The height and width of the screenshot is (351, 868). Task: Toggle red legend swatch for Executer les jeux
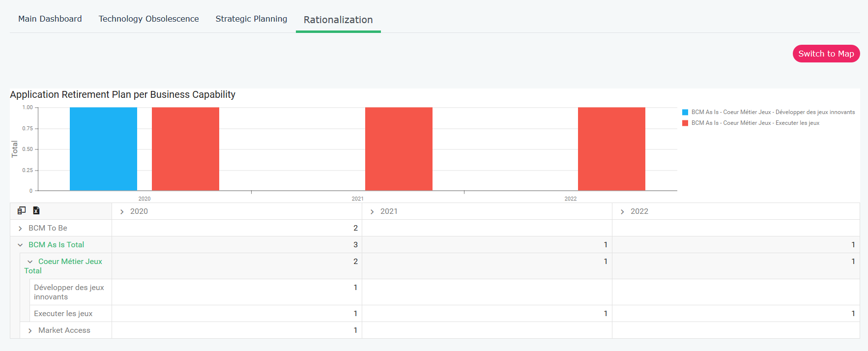pos(685,123)
